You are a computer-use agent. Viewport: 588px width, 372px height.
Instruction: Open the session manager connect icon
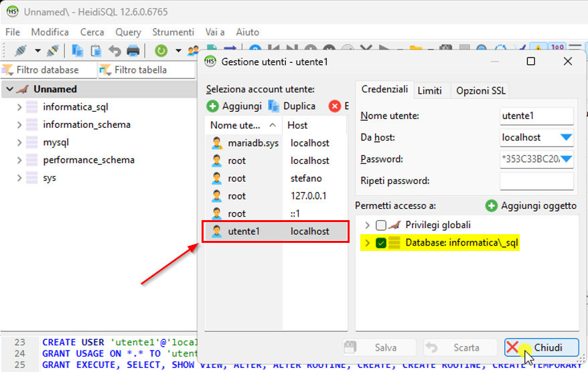[x=21, y=50]
